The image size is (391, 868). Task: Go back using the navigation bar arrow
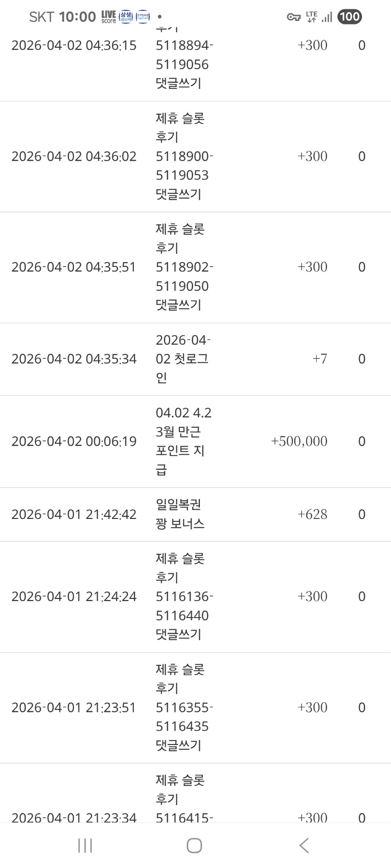304,846
